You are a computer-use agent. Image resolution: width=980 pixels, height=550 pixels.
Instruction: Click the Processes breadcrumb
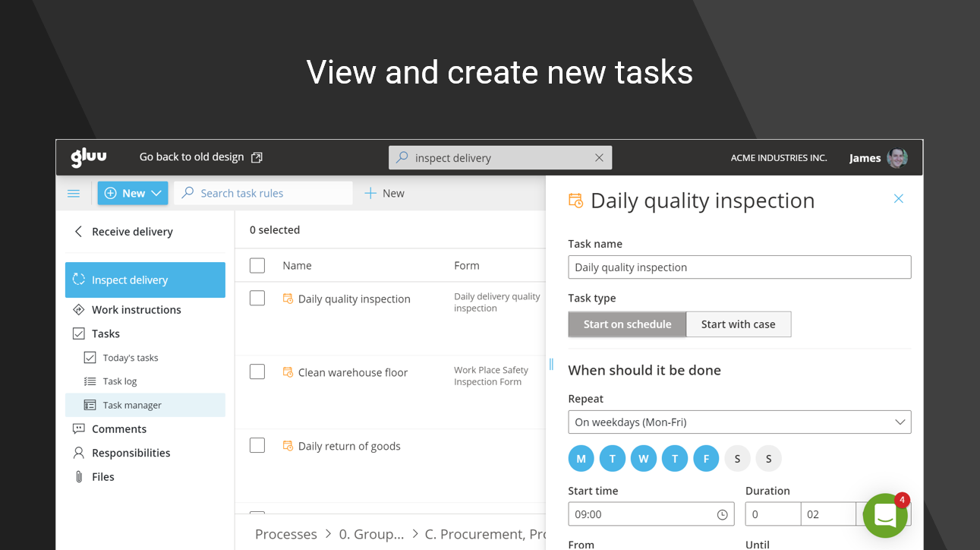(285, 534)
